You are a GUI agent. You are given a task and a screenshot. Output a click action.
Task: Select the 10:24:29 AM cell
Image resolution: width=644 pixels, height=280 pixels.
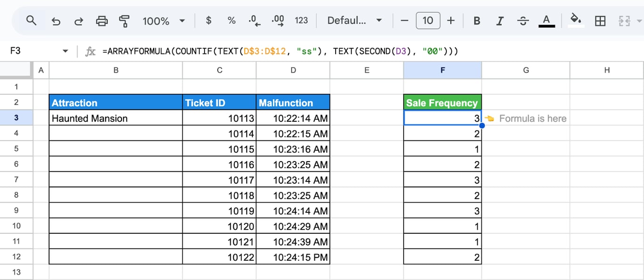coord(293,226)
